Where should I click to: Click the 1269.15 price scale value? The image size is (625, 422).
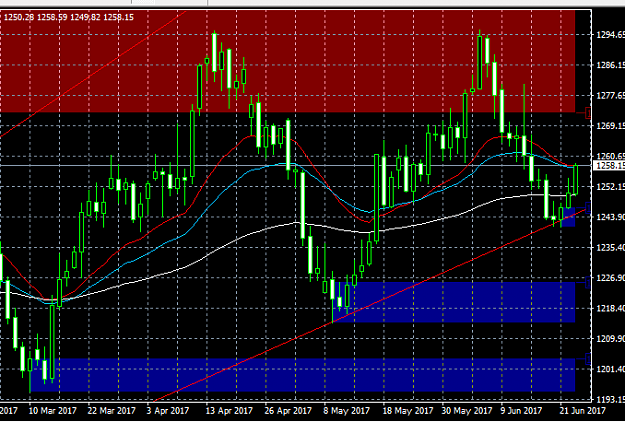pos(610,126)
